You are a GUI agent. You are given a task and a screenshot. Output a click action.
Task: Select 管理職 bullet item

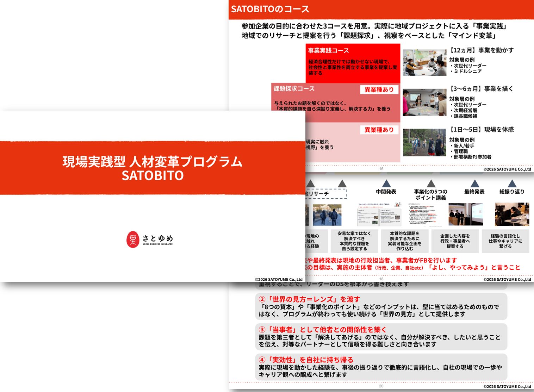[x=459, y=151]
